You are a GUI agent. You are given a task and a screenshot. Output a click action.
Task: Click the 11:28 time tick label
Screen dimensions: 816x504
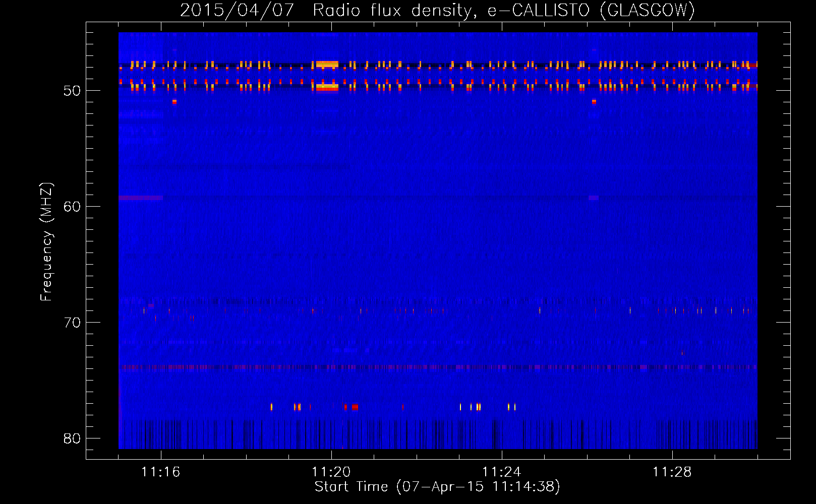pos(672,472)
